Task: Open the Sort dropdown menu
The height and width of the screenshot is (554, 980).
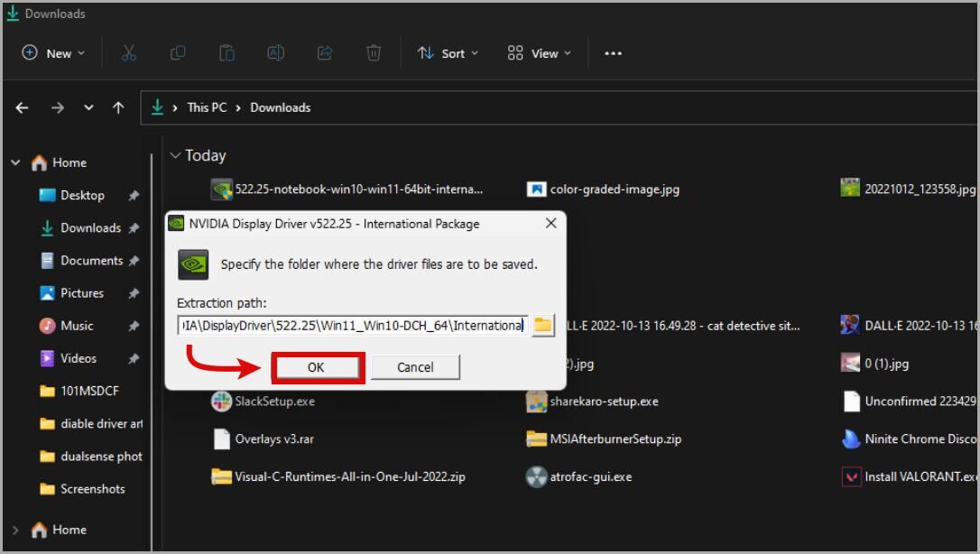Action: pos(448,53)
